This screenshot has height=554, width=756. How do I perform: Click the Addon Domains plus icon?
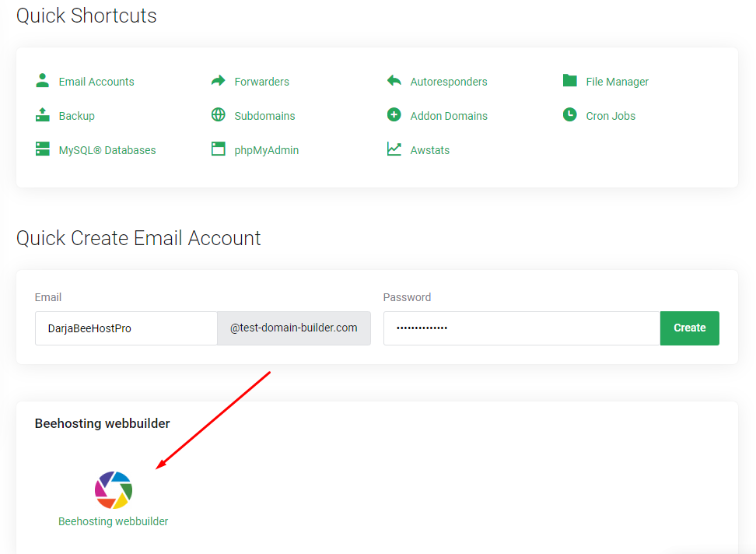[x=394, y=114]
